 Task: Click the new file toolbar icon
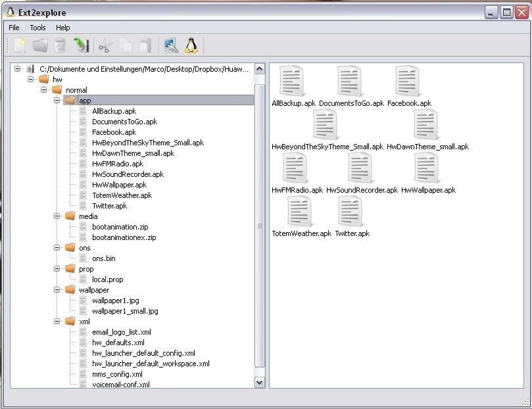click(20, 45)
